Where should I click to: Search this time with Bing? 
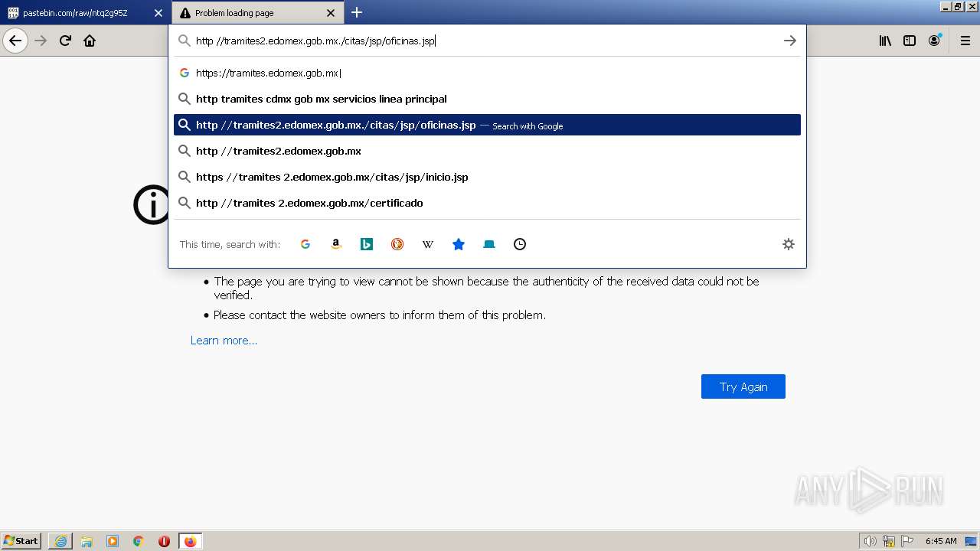tap(367, 244)
